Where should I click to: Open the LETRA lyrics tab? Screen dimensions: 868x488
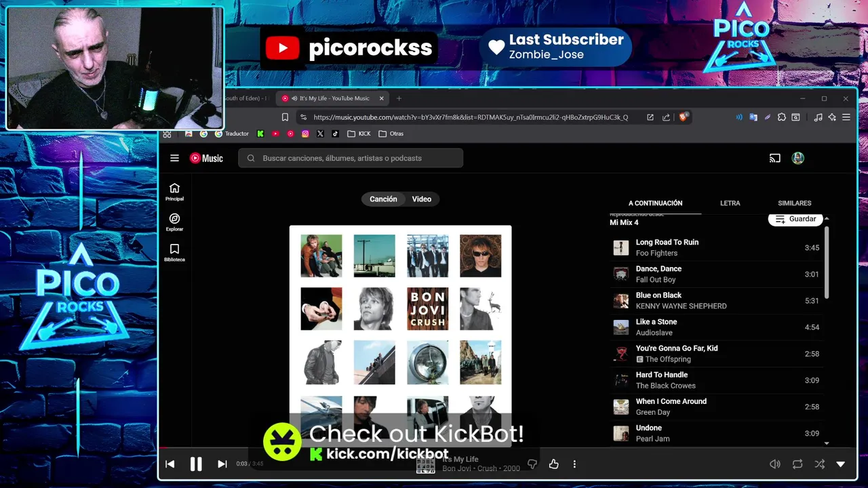tap(730, 203)
